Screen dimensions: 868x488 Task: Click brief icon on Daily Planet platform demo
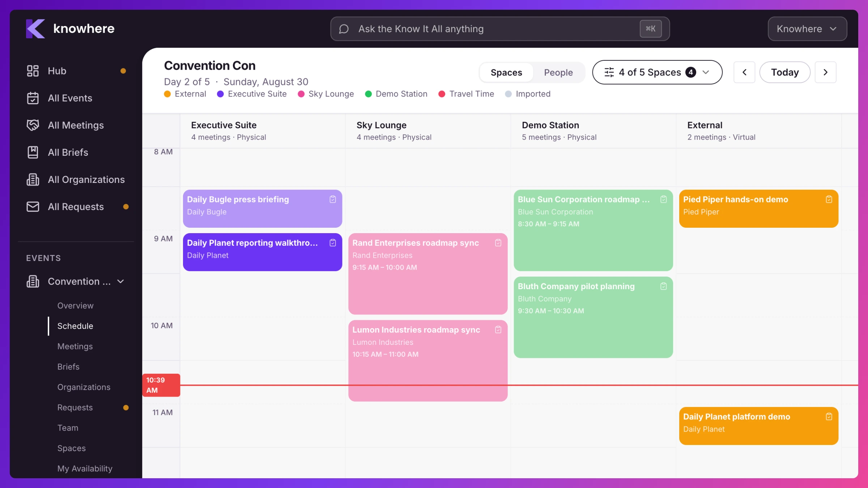829,416
